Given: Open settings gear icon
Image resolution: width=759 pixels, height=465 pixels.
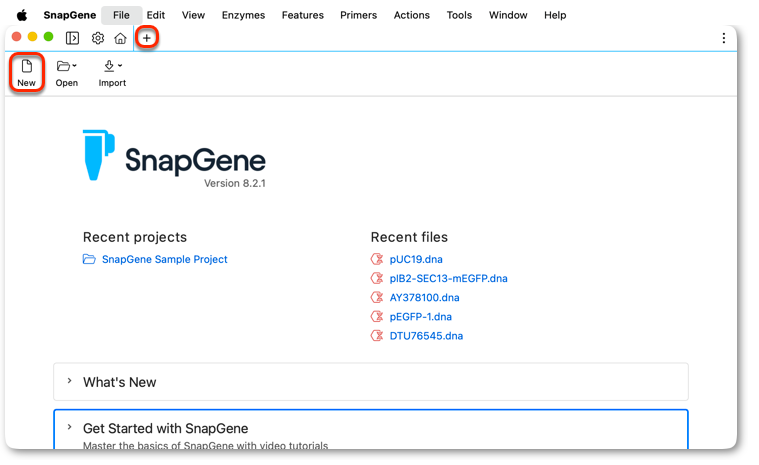Looking at the screenshot, I should (98, 38).
